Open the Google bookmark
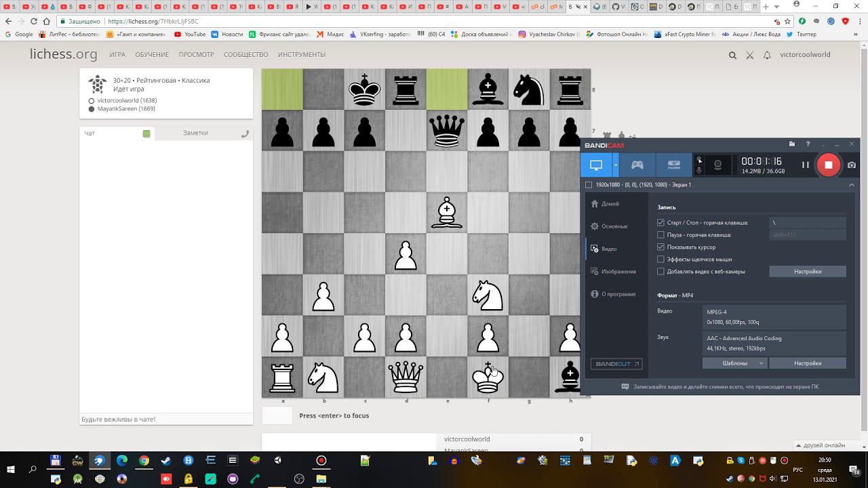Image resolution: width=868 pixels, height=488 pixels. [x=19, y=34]
